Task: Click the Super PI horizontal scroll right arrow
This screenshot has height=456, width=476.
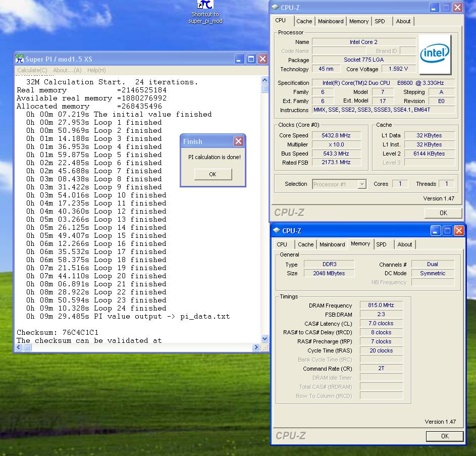Action: tap(256, 347)
